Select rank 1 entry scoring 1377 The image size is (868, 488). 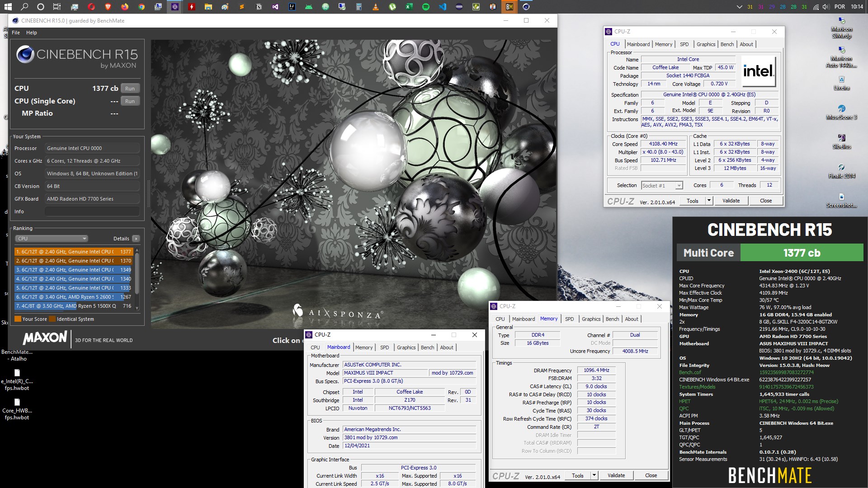[x=74, y=252]
